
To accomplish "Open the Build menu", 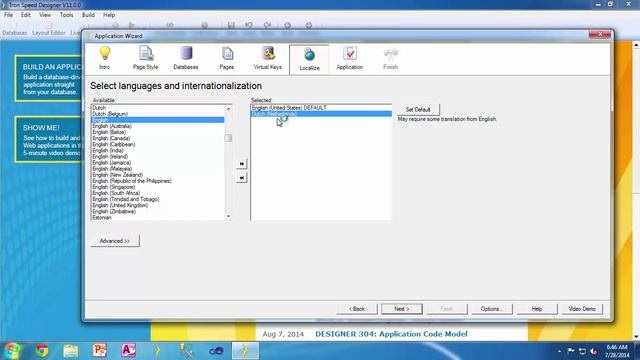I will [x=88, y=15].
